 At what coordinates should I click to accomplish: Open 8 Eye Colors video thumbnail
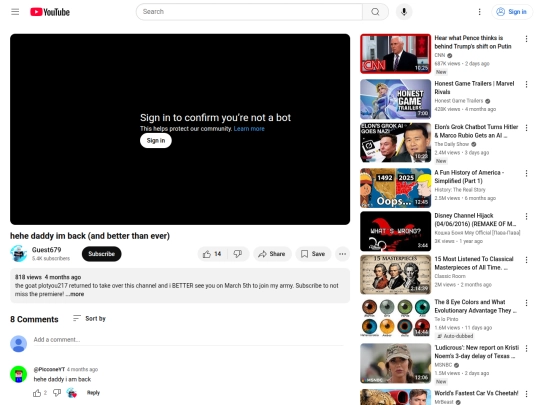pos(395,318)
